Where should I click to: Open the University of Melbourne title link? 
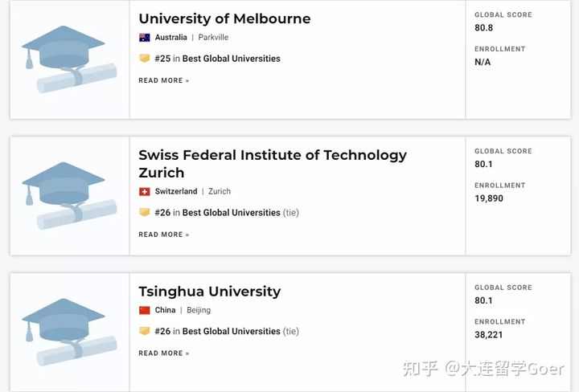(x=224, y=18)
